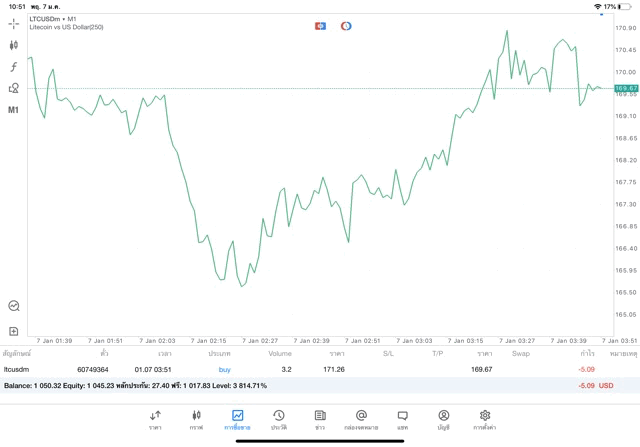
Task: Add a new chart window icon
Action: click(14, 331)
